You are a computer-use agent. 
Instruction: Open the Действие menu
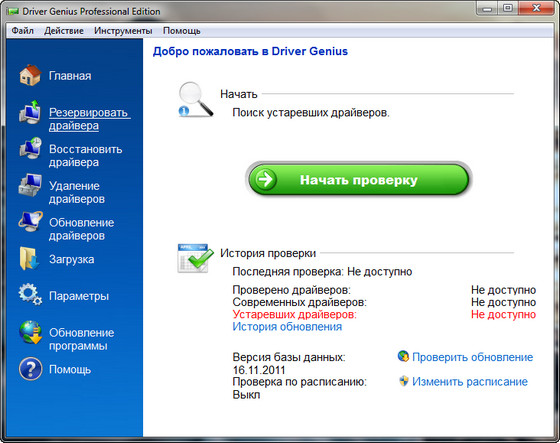[64, 31]
